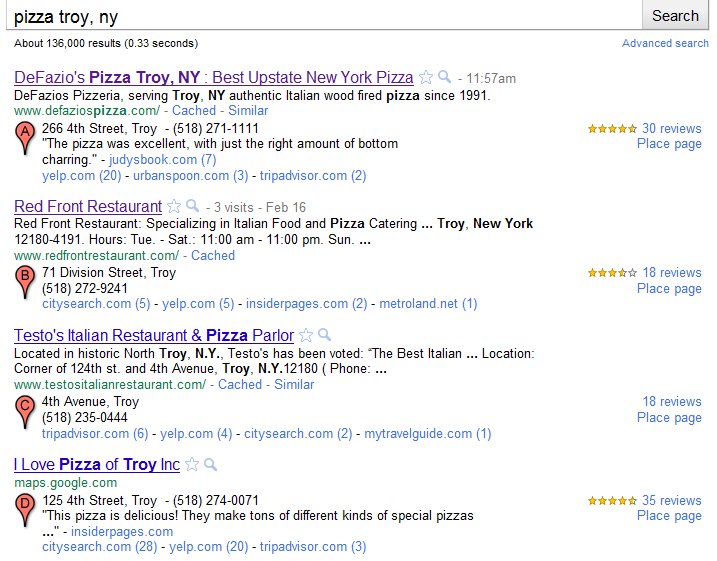
Task: Select map marker B for Red Front
Action: click(x=25, y=282)
